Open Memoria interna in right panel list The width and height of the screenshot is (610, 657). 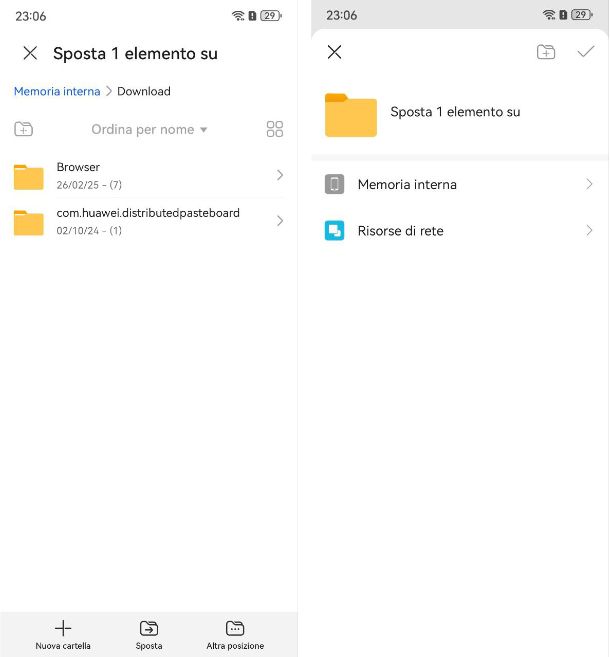[460, 184]
